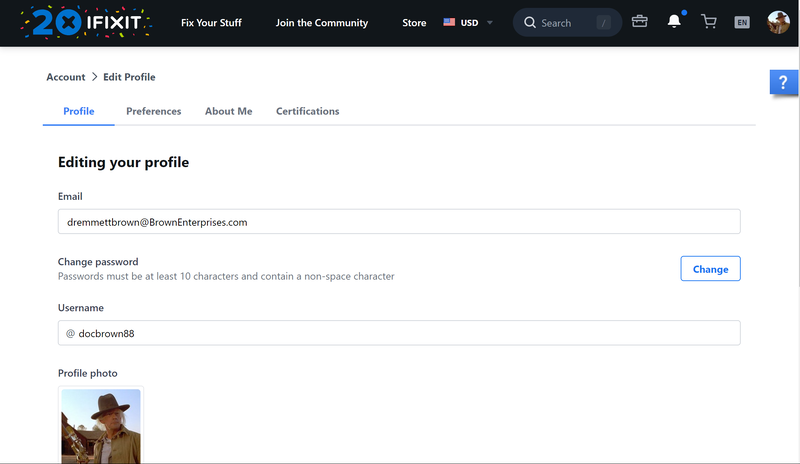The width and height of the screenshot is (800, 464).
Task: View the shopping cart
Action: pyautogui.click(x=709, y=22)
